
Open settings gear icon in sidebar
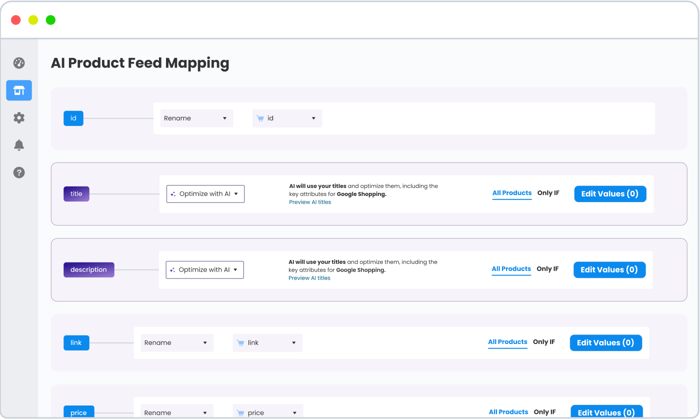18,118
